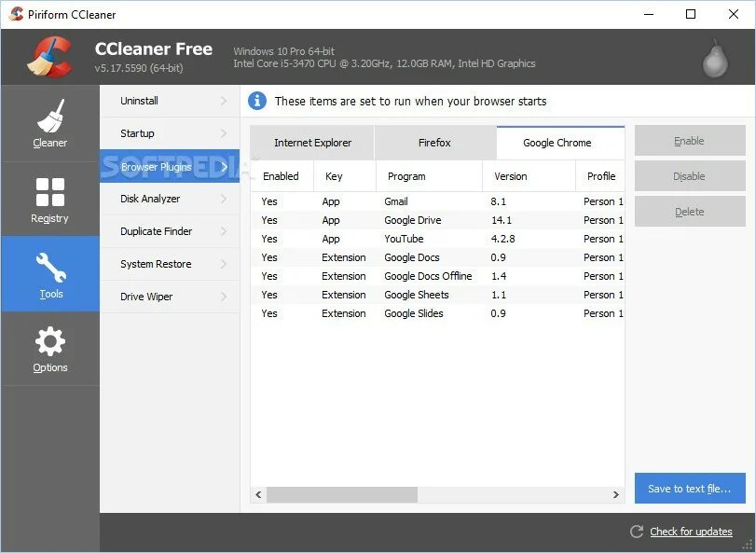Open the Registry section grid icon
756x553 pixels.
pyautogui.click(x=50, y=192)
